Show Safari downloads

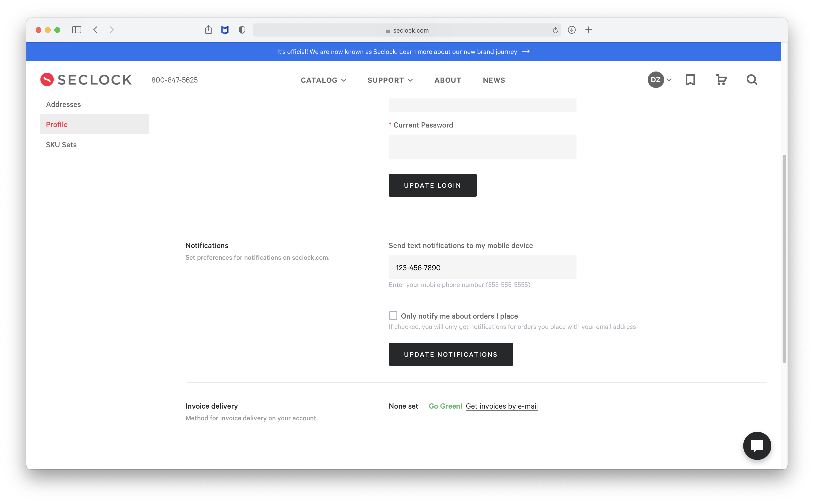tap(571, 30)
